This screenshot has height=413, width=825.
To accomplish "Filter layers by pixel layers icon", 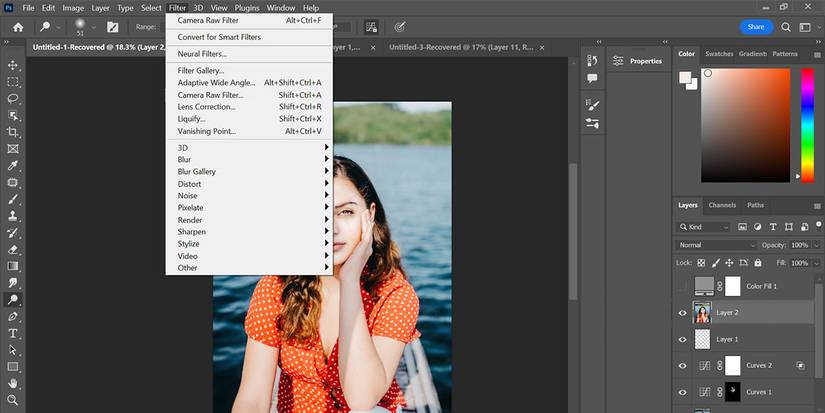I will pyautogui.click(x=742, y=227).
